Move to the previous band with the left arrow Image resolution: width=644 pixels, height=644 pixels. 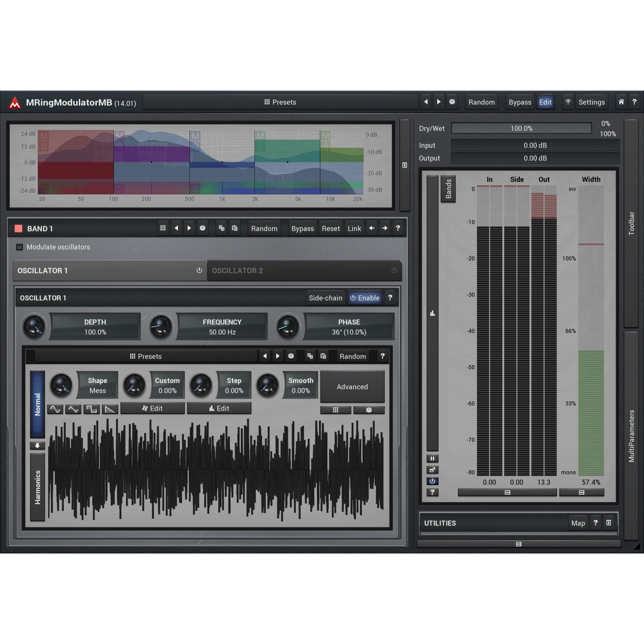[x=372, y=228]
